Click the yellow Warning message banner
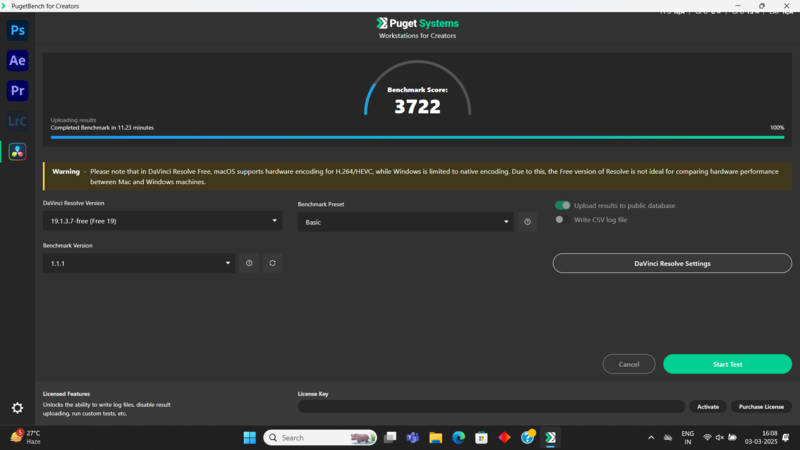Viewport: 800px width, 450px height. (417, 177)
